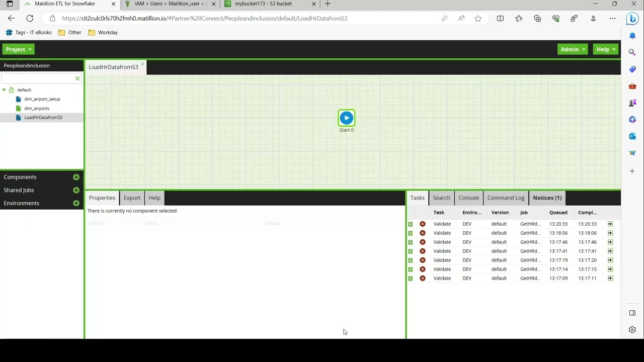This screenshot has width=644, height=362.
Task: Open the Help tab in properties panel
Action: click(x=154, y=198)
